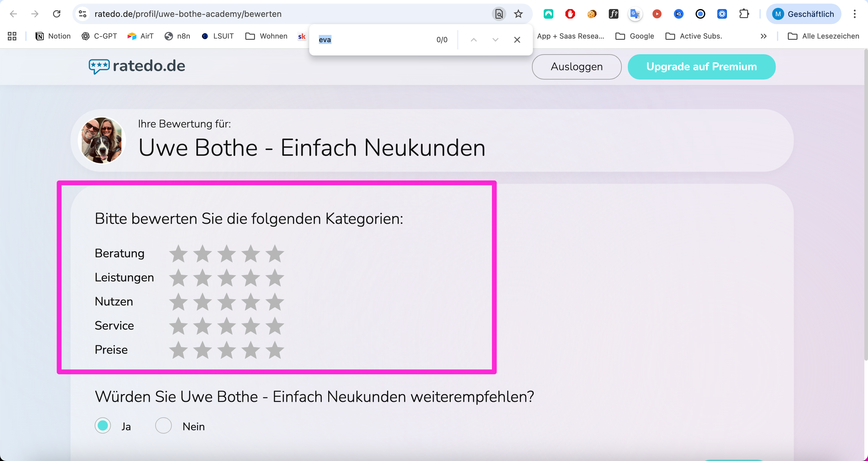
Task: Open the LSUIT bookmark
Action: click(x=217, y=36)
